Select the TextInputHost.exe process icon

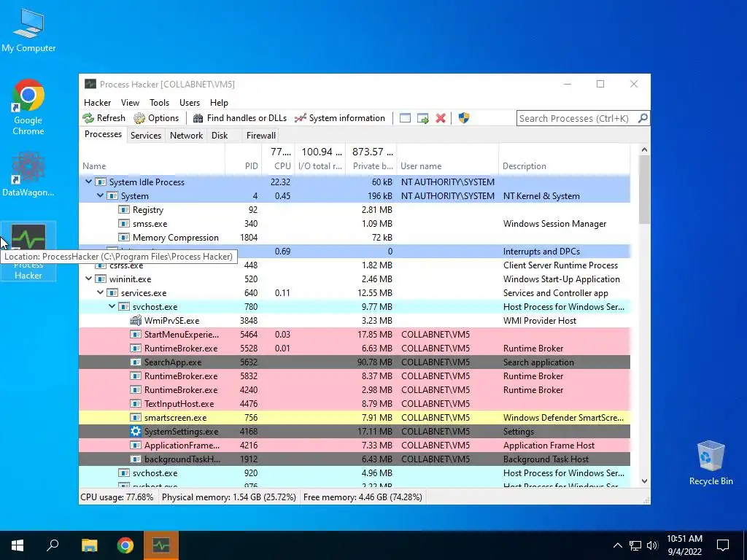click(x=136, y=404)
